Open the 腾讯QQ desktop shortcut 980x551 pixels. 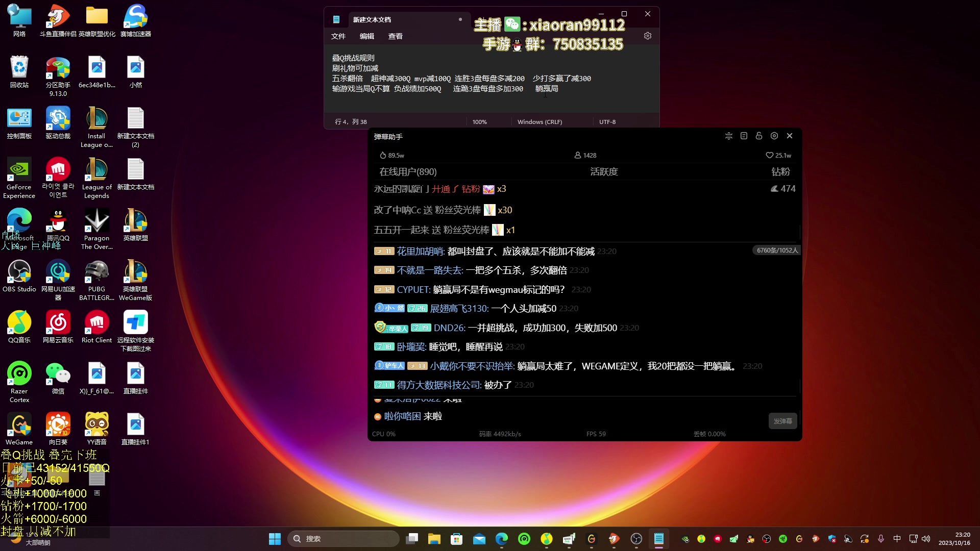58,224
